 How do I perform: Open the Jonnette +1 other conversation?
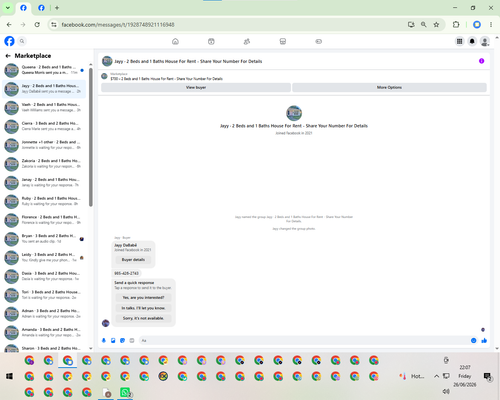click(x=44, y=145)
